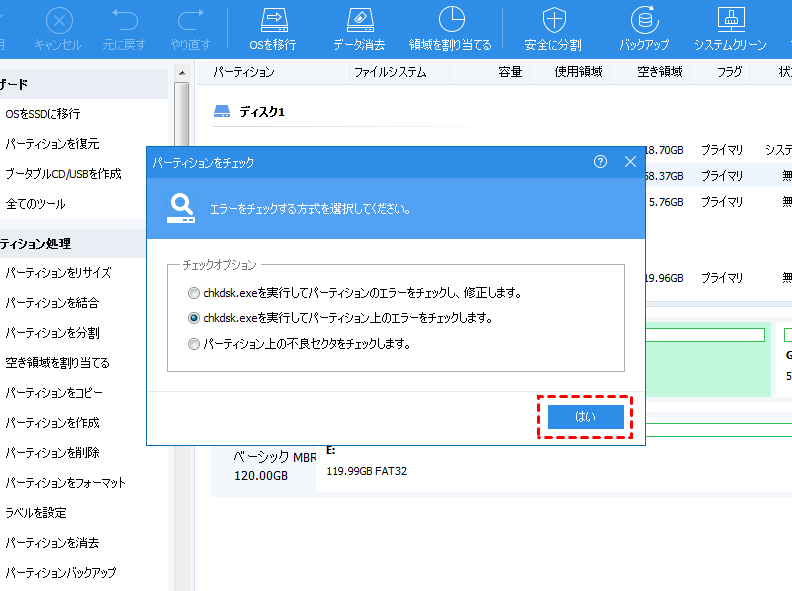
Task: Close the パーティションをチェック dialog
Action: tap(630, 161)
